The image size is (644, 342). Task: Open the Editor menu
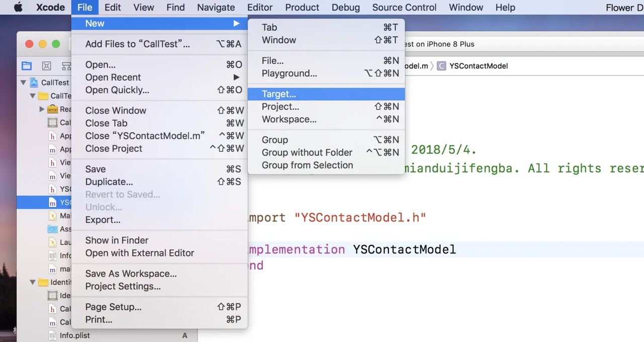pyautogui.click(x=260, y=7)
